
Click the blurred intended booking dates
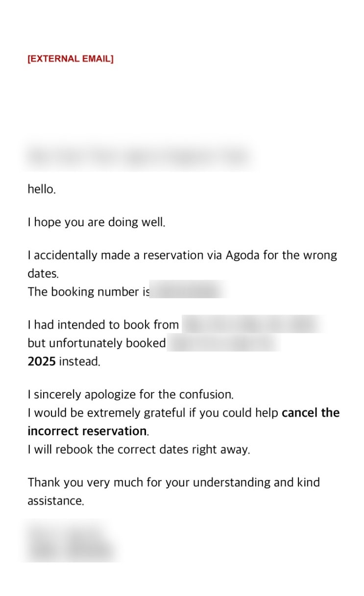click(x=252, y=324)
